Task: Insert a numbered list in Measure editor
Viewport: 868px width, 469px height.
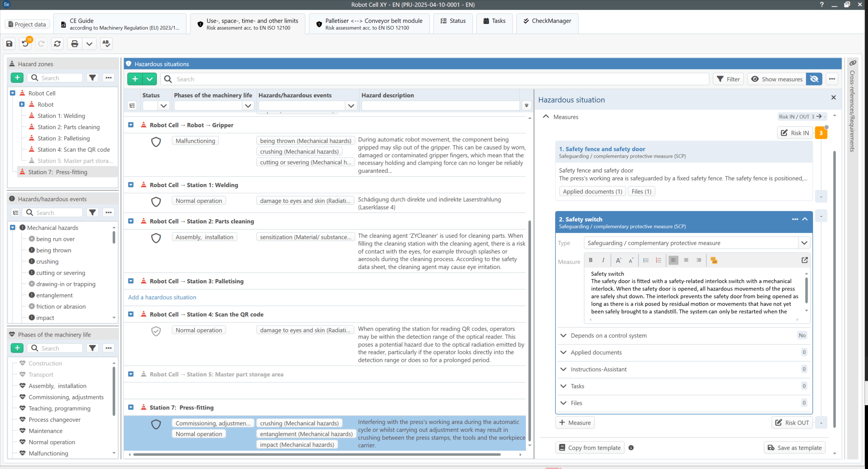Action: pyautogui.click(x=659, y=260)
